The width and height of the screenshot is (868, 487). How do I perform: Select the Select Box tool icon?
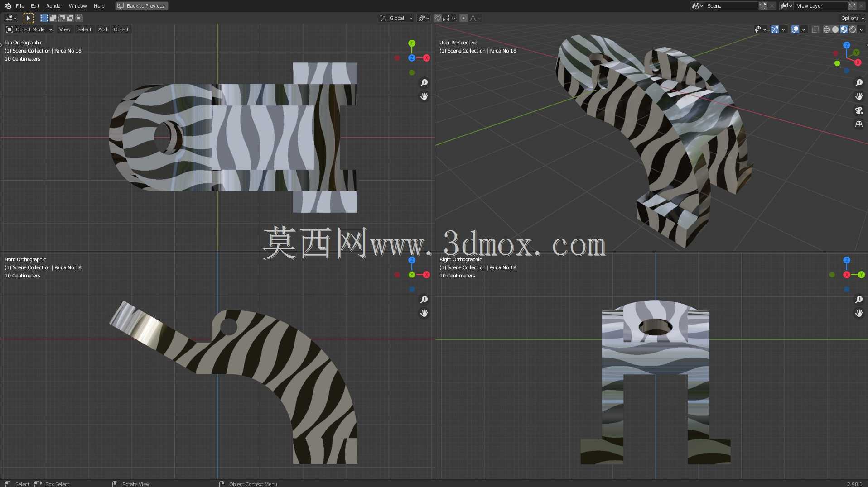coord(28,18)
